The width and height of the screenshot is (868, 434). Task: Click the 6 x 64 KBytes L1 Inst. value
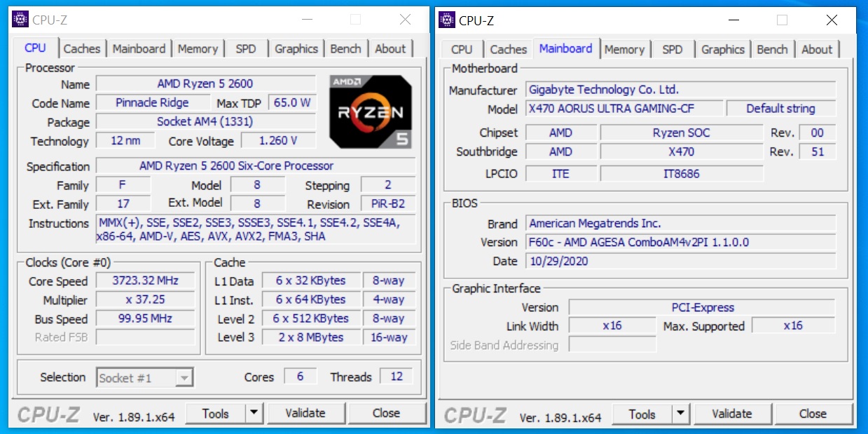click(x=311, y=299)
